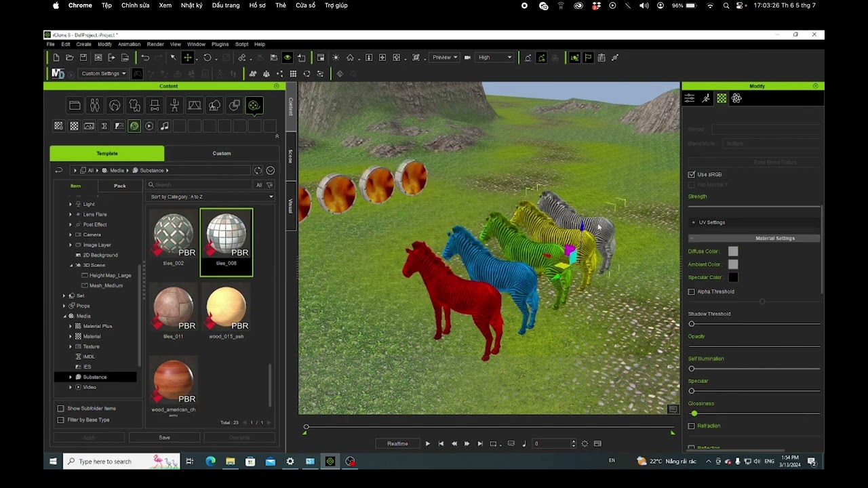Refresh the content browser list
868x488 pixels.
pyautogui.click(x=258, y=170)
